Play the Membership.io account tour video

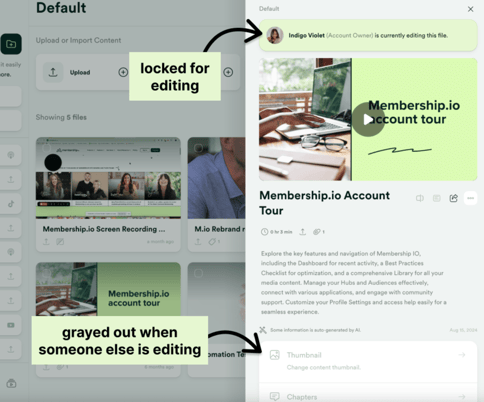(368, 119)
